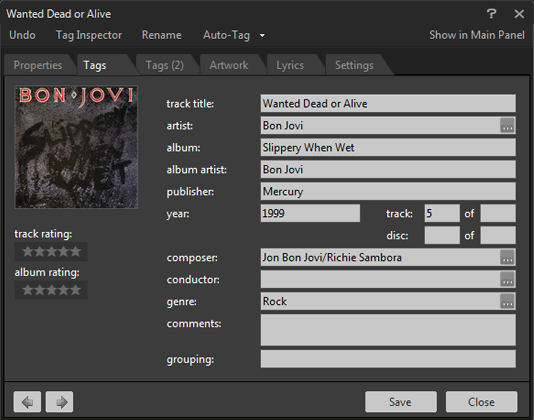Viewport: 534px width, 420px height.
Task: Click the grouping input field
Action: tap(388, 359)
